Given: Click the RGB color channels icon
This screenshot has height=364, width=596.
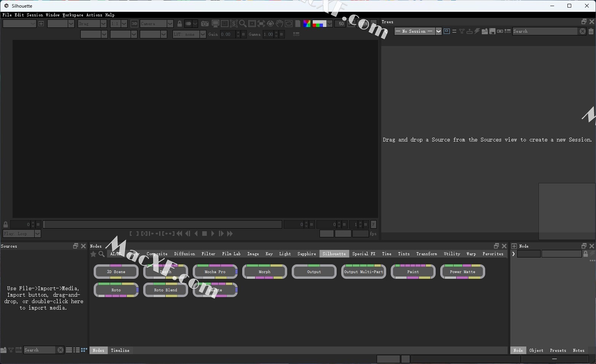Looking at the screenshot, I should point(307,24).
